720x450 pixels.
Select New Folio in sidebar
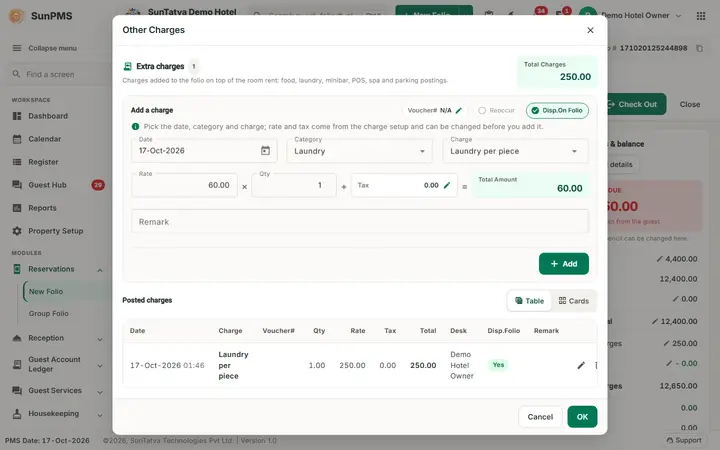click(x=46, y=291)
